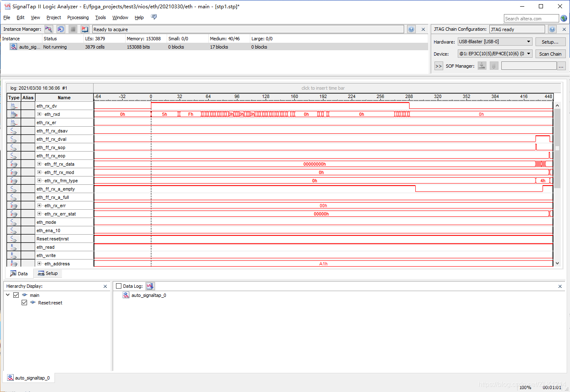Switch to the Data tab

click(x=19, y=273)
